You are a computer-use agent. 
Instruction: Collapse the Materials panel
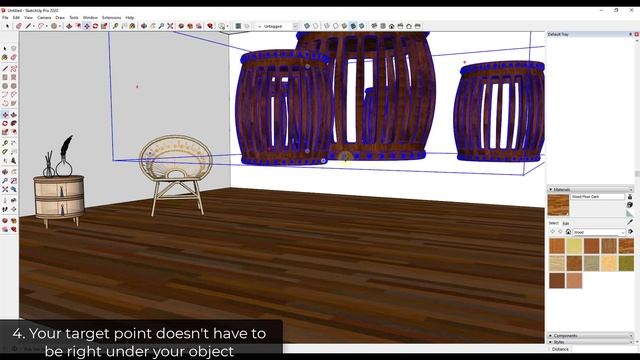pyautogui.click(x=590, y=189)
